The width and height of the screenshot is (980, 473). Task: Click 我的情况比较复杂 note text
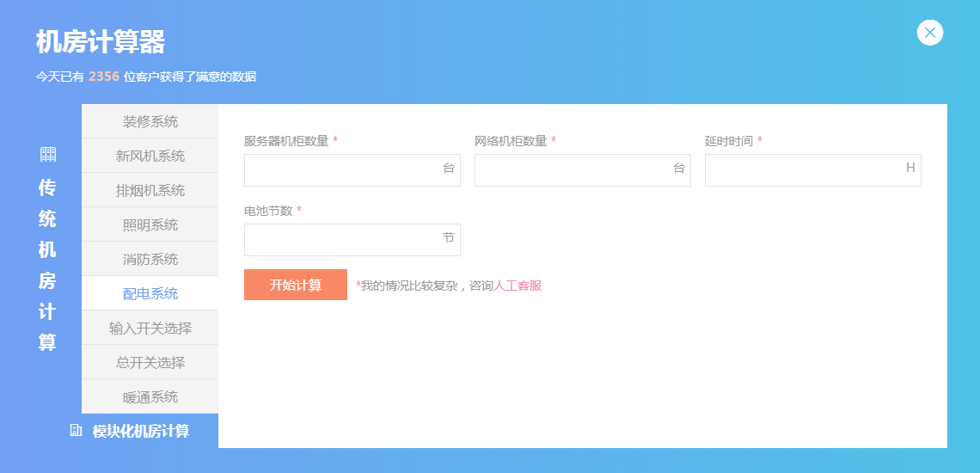tap(409, 286)
